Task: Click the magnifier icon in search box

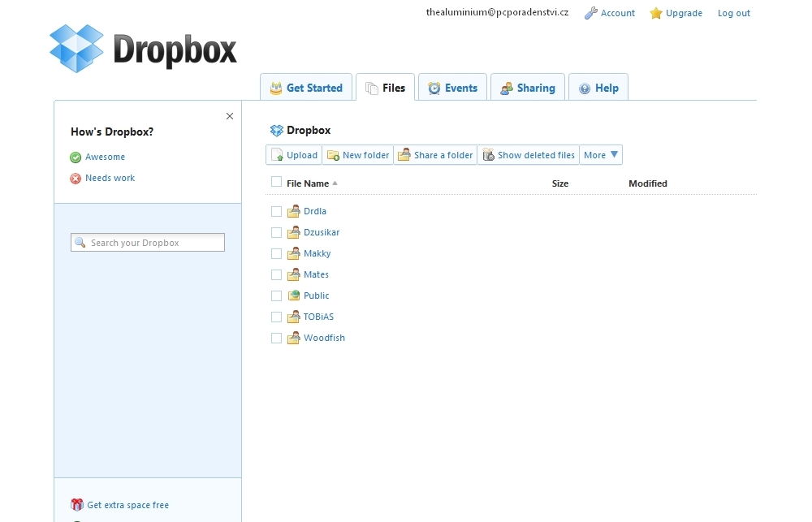Action: (x=80, y=243)
